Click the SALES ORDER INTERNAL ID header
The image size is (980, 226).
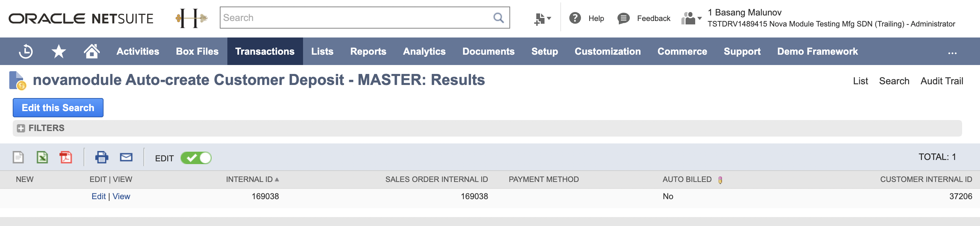pyautogui.click(x=437, y=179)
